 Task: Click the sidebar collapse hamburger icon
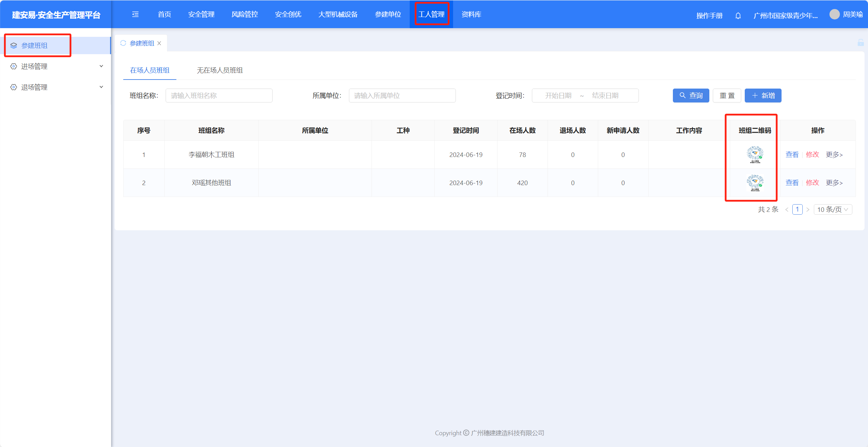pos(135,14)
